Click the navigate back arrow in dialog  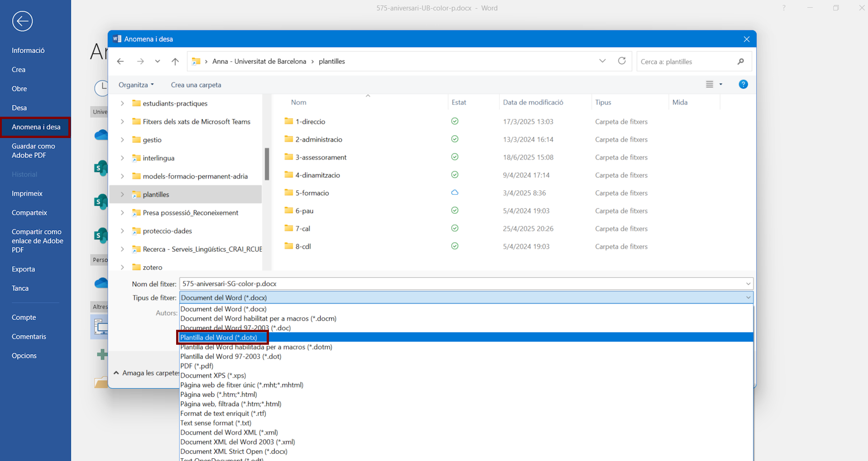pos(120,62)
